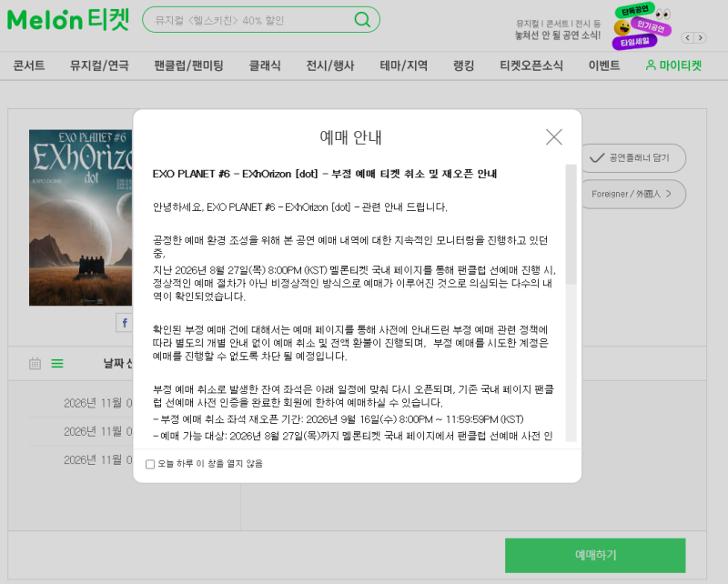Open Foreigner / 外國人 link
Viewport: 728px width, 584px height.
pos(633,194)
